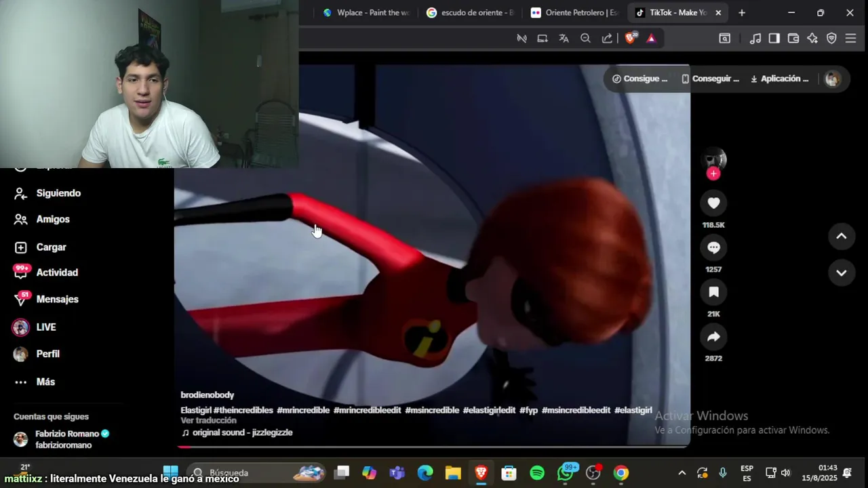868x488 pixels.
Task: Open the comments bubble icon showing 1257
Action: [713, 247]
